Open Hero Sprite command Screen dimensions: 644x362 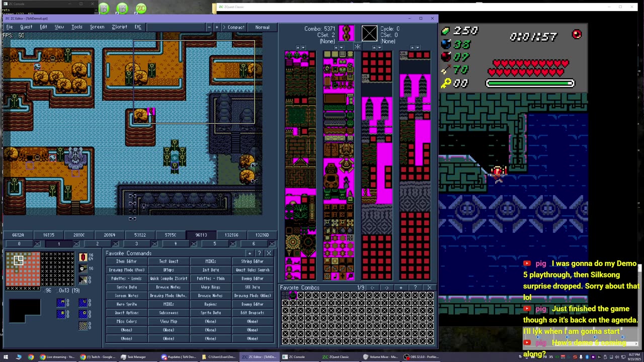coord(126,304)
